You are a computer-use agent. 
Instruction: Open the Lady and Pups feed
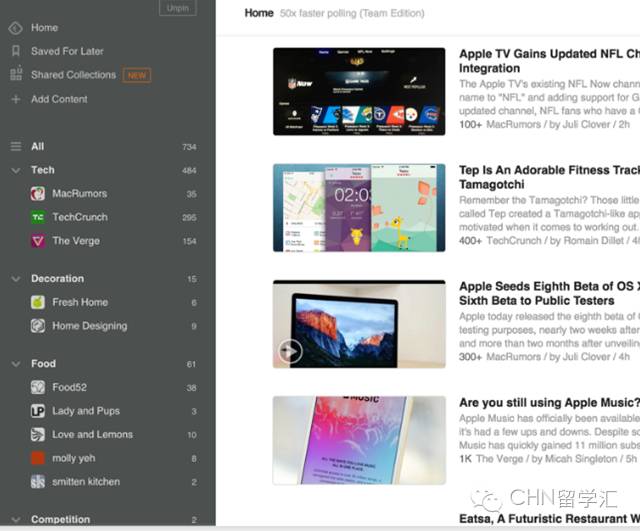86,411
